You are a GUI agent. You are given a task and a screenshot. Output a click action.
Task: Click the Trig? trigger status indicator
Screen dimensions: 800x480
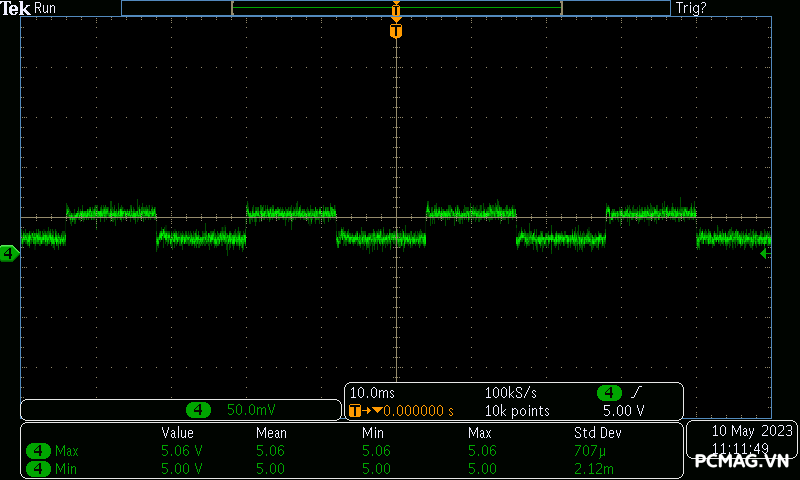click(692, 8)
